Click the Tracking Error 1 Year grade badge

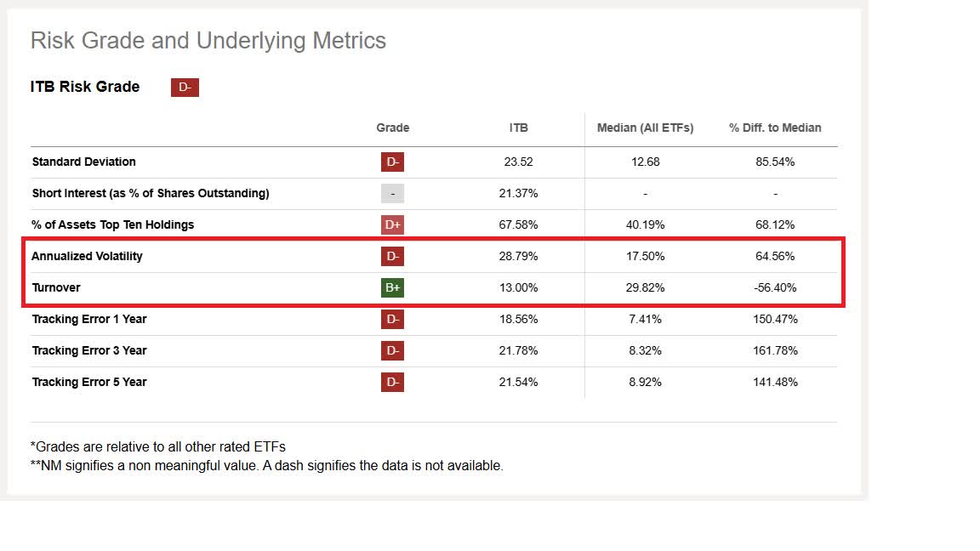pyautogui.click(x=392, y=319)
